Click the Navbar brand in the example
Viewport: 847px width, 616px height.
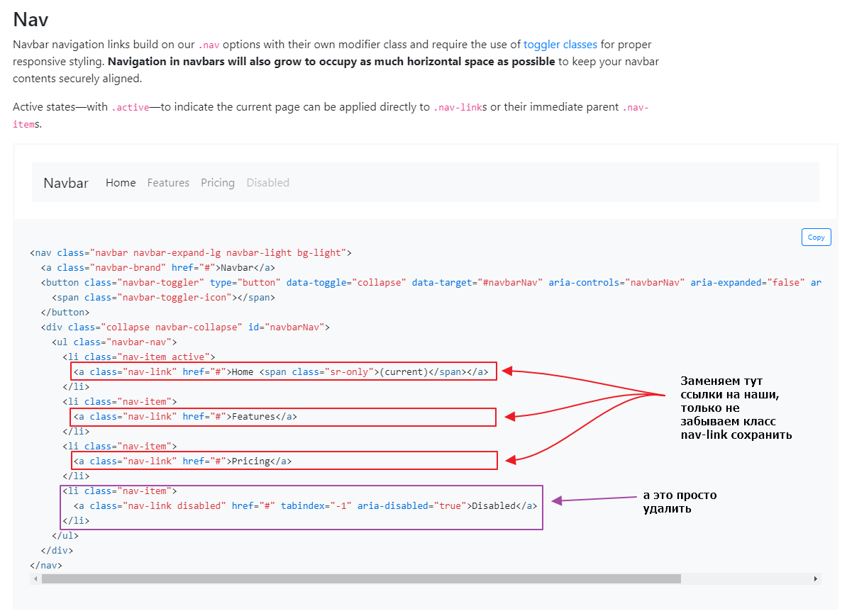(x=66, y=183)
